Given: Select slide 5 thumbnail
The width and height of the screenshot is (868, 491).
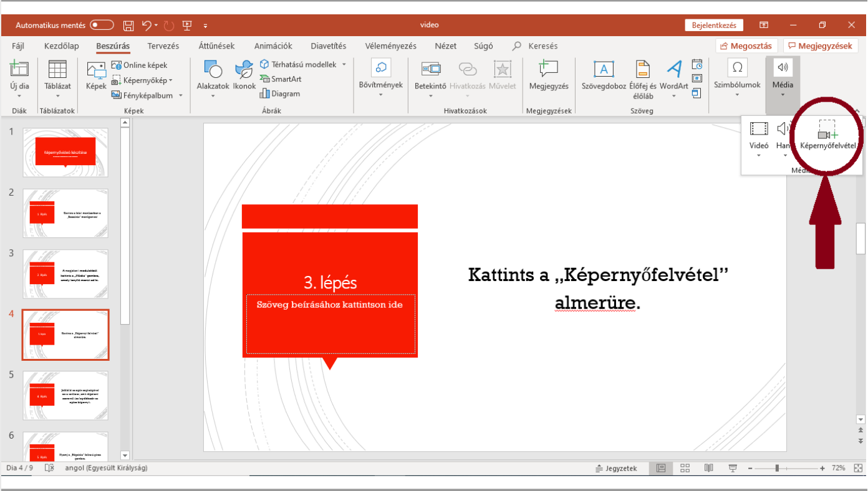Looking at the screenshot, I should point(65,396).
